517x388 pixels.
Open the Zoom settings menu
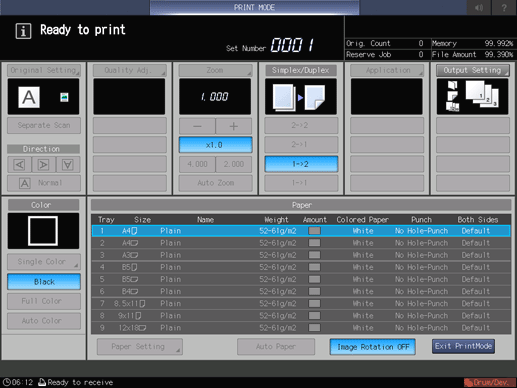click(x=215, y=70)
